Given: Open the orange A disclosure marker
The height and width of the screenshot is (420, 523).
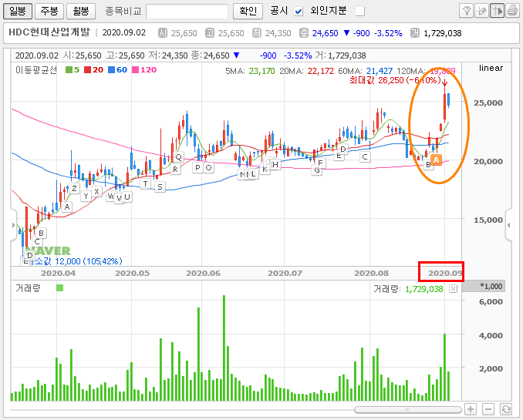Looking at the screenshot, I should click(436, 160).
